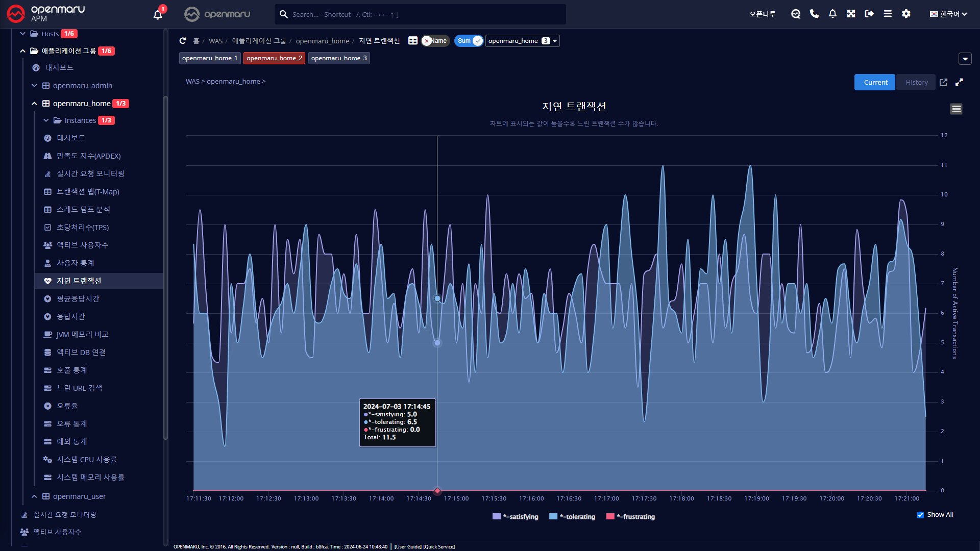Collapse the openmaru_home tree node

pyautogui.click(x=34, y=104)
